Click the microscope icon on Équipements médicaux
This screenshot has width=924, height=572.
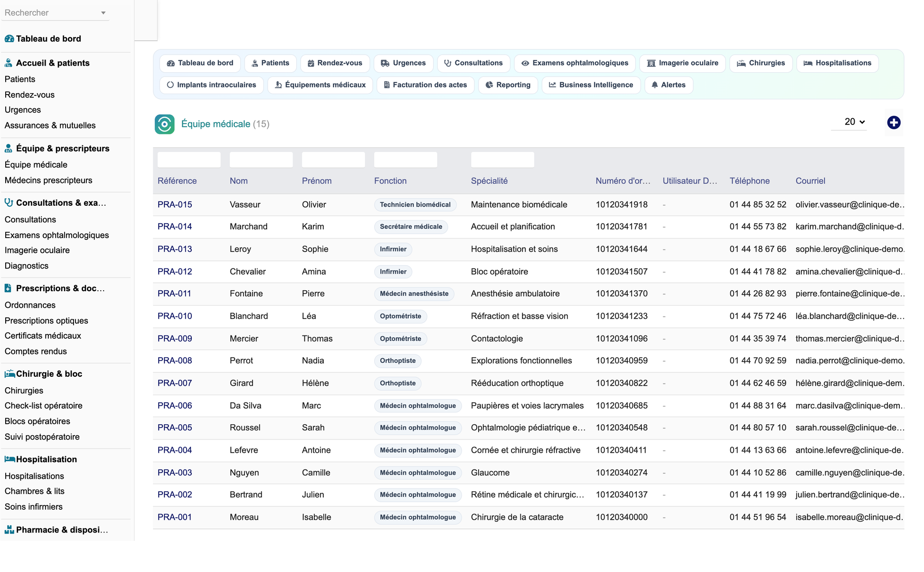pos(278,85)
